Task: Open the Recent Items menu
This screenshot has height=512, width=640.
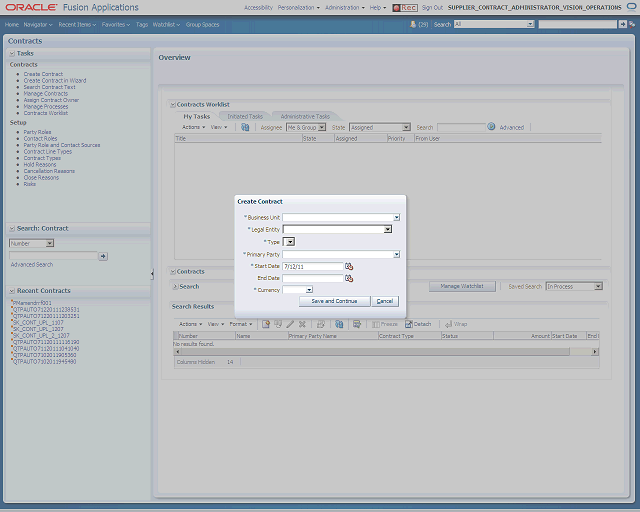Action: (x=77, y=24)
